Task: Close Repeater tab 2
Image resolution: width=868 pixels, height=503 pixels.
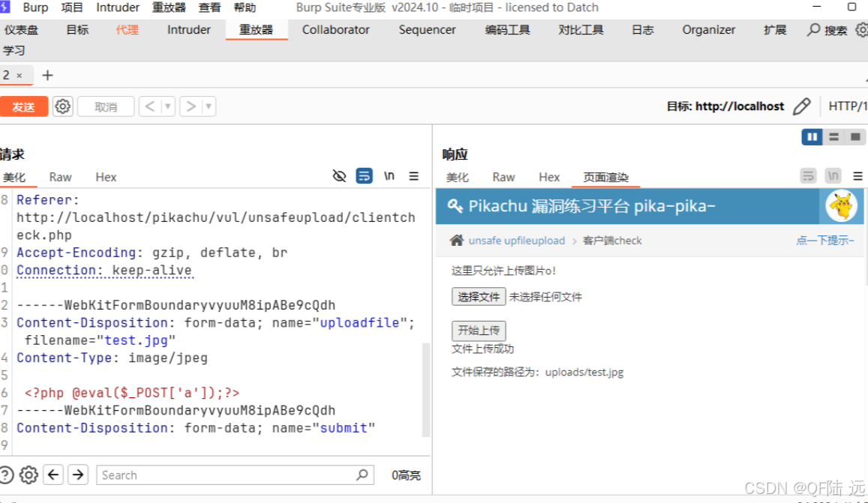Action: click(x=20, y=75)
